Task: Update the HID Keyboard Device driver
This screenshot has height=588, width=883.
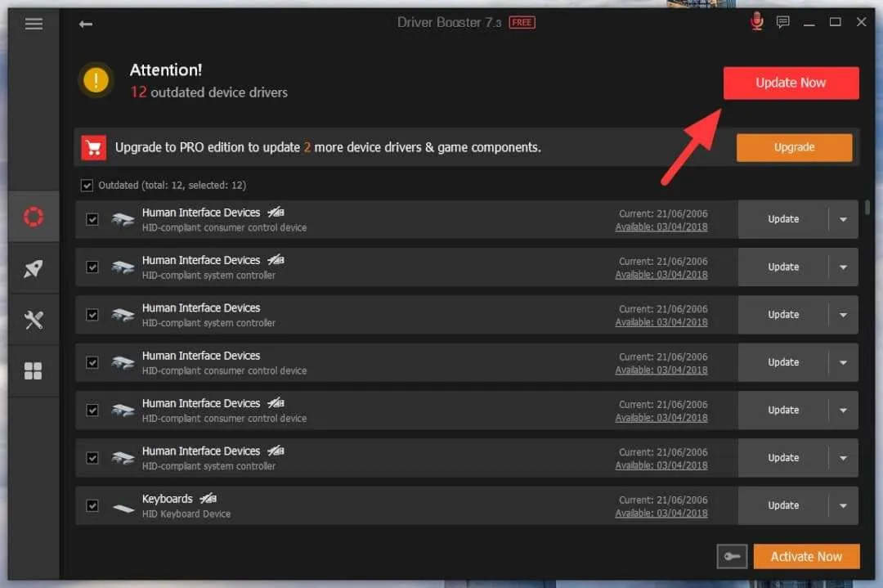Action: [x=783, y=505]
